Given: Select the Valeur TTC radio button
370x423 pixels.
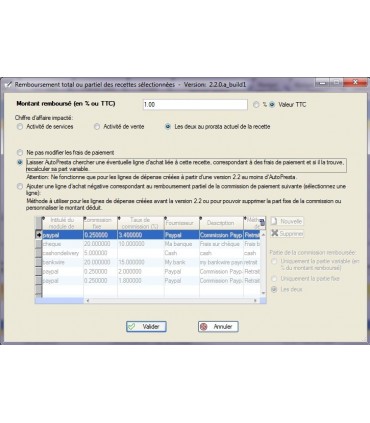Looking at the screenshot, I should (x=272, y=105).
